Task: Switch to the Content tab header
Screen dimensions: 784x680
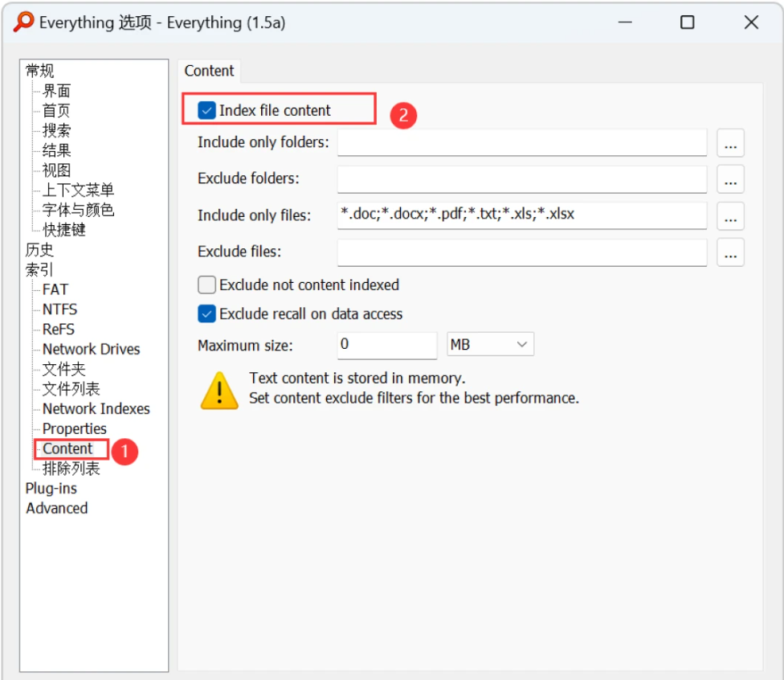Action: click(209, 71)
